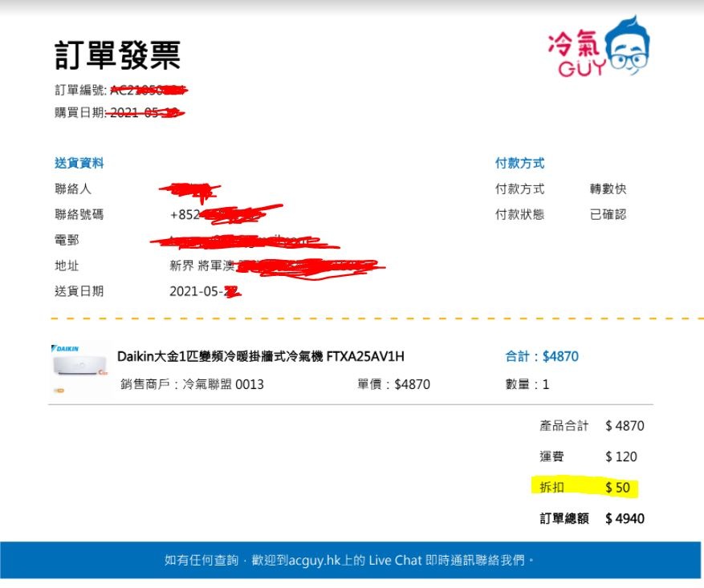
Task: Click the 新界 將軍澳 address text
Action: 202,266
